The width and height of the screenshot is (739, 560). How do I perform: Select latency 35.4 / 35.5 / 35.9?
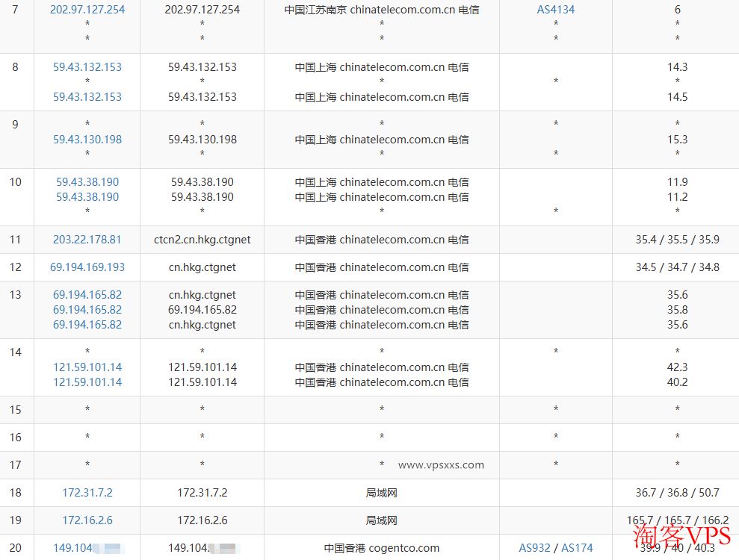tap(677, 239)
